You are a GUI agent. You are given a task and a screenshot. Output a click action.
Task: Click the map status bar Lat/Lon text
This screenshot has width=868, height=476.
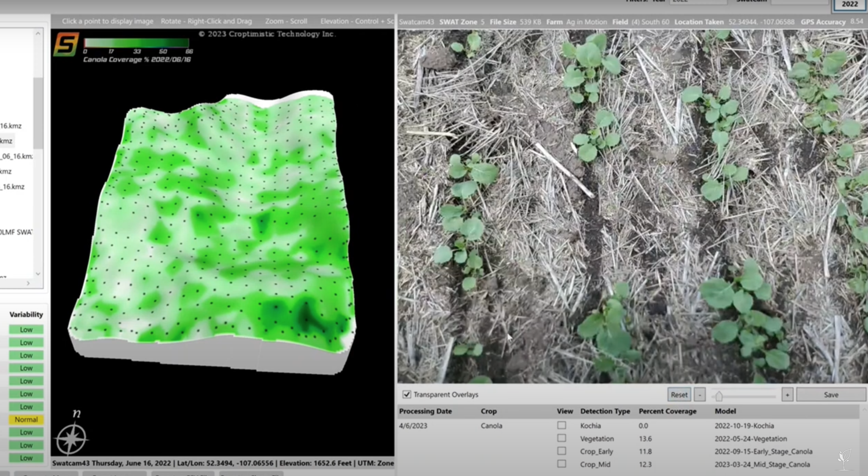coord(225,463)
